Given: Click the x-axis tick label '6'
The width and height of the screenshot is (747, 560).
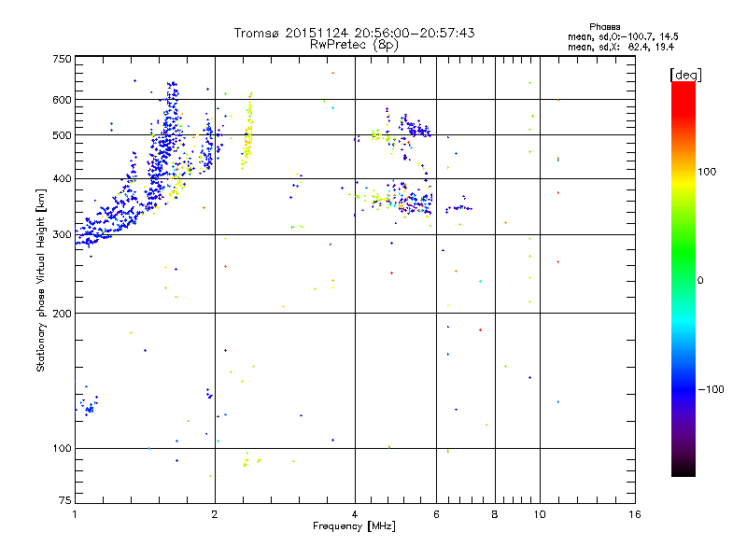Looking at the screenshot, I should click(x=436, y=514).
